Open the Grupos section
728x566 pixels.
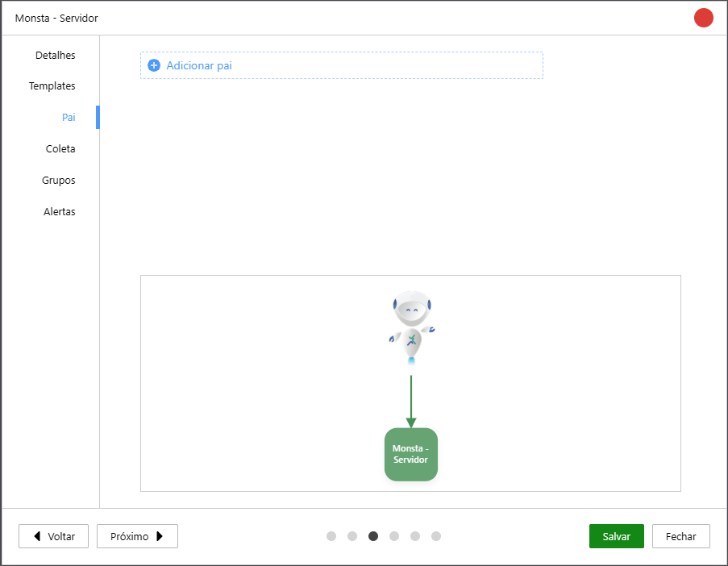click(x=58, y=181)
